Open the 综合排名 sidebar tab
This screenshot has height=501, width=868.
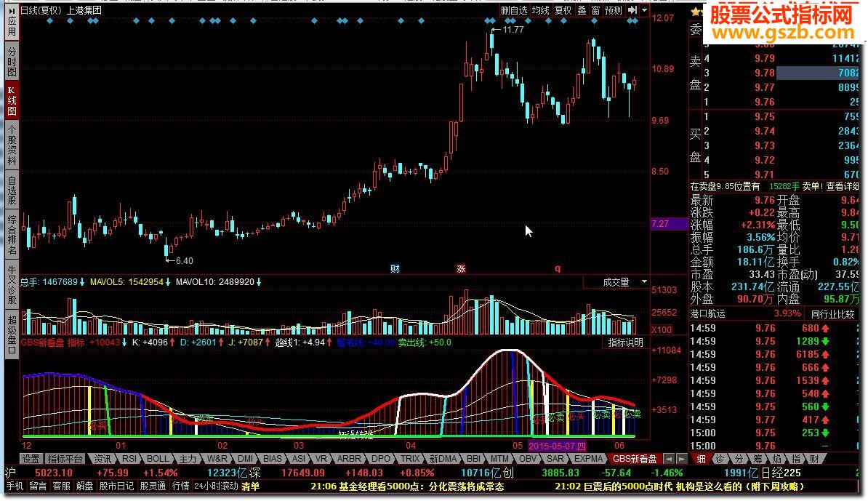pyautogui.click(x=12, y=236)
